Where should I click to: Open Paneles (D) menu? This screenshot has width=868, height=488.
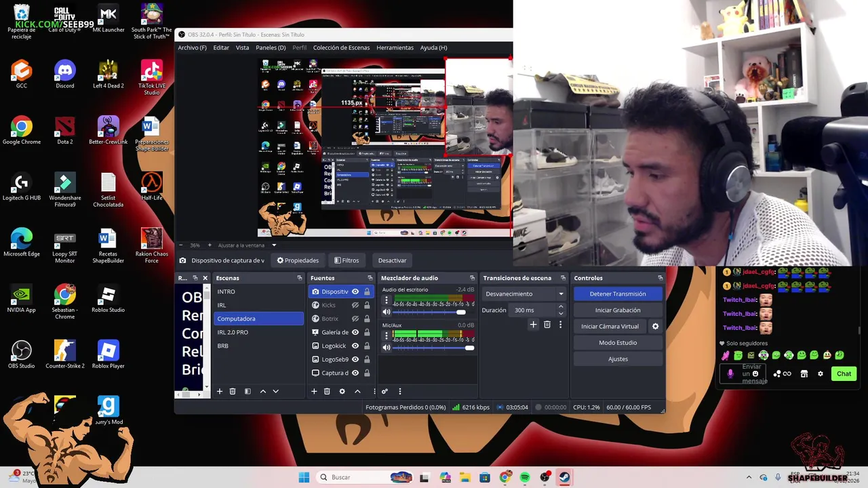click(x=271, y=47)
